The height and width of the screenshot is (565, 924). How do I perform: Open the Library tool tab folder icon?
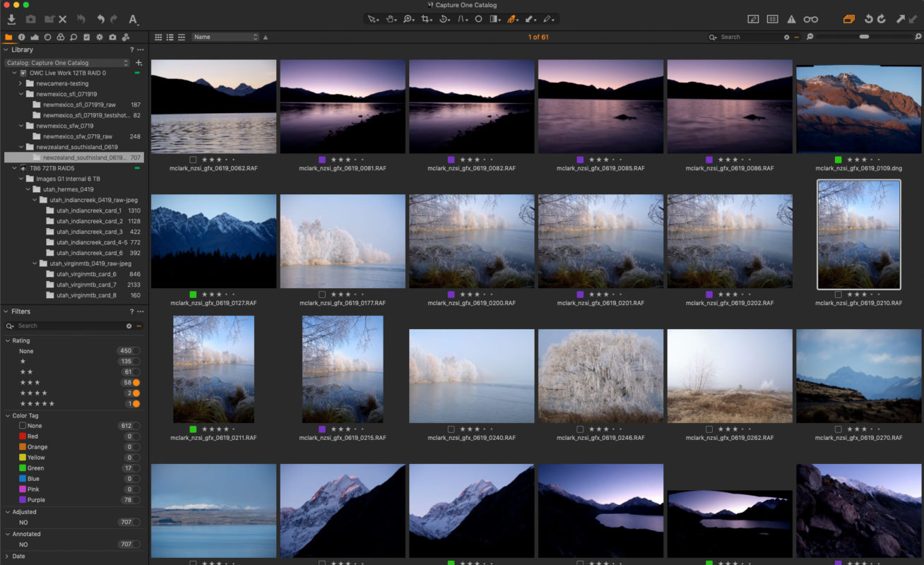8,37
